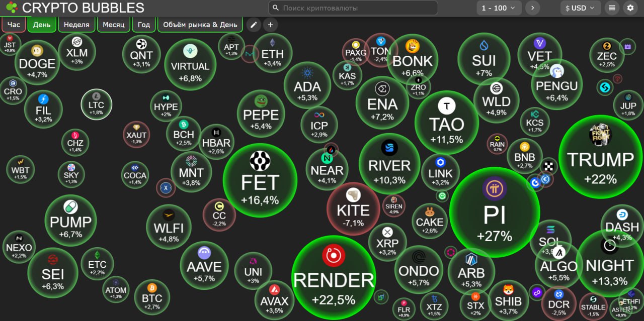Image resolution: width=644 pixels, height=321 pixels.
Task: Switch to the Месяц period tab
Action: 113,25
